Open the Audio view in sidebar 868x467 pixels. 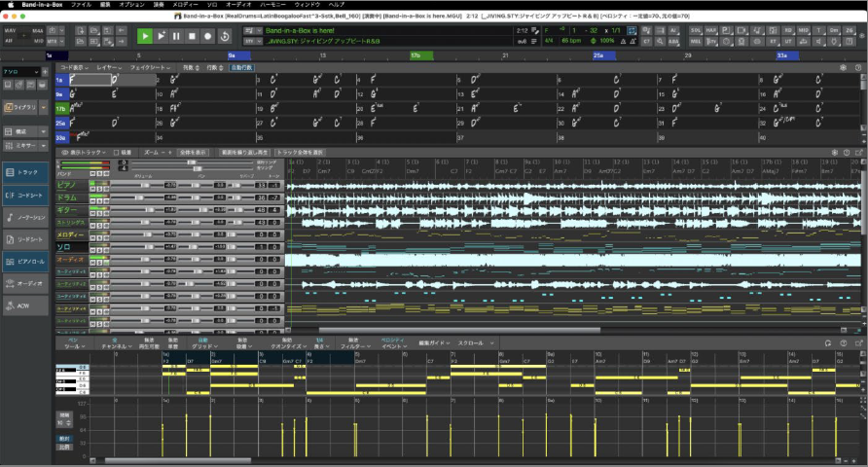pos(25,284)
